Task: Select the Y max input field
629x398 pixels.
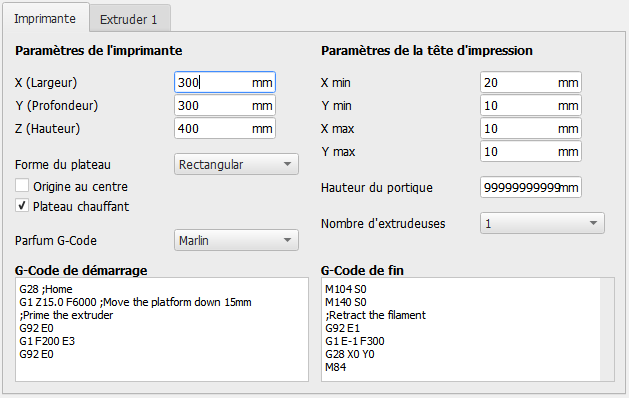Action: tap(531, 151)
